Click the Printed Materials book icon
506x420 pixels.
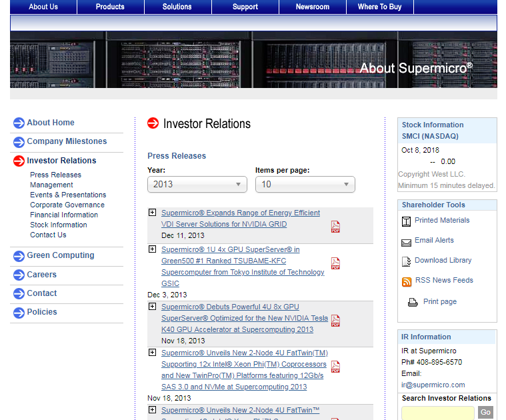[x=406, y=221]
